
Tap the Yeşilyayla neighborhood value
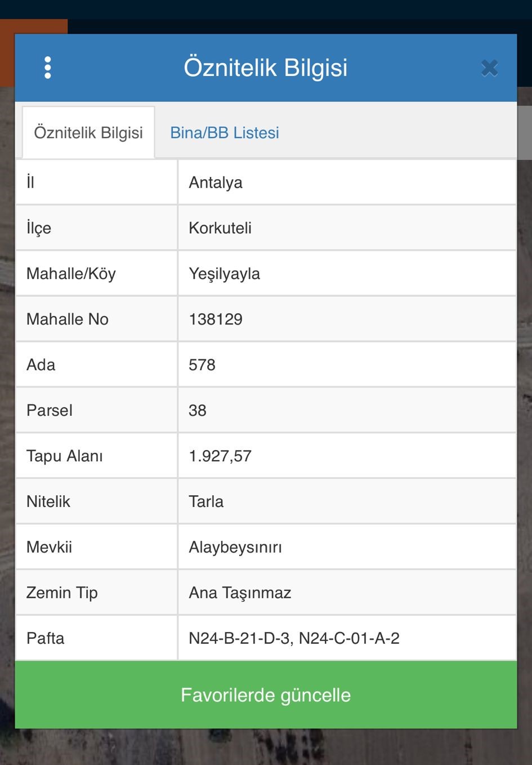coord(224,274)
